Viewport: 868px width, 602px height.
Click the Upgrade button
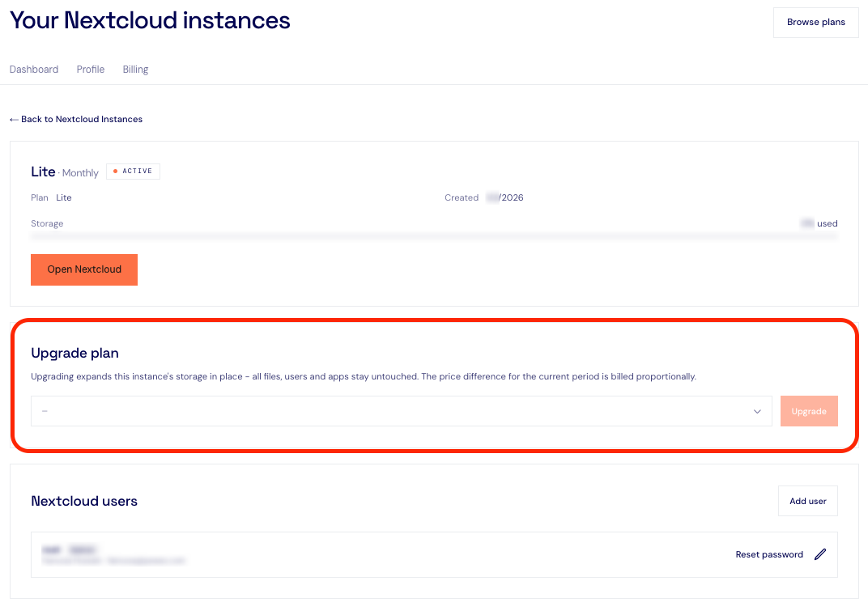point(809,411)
